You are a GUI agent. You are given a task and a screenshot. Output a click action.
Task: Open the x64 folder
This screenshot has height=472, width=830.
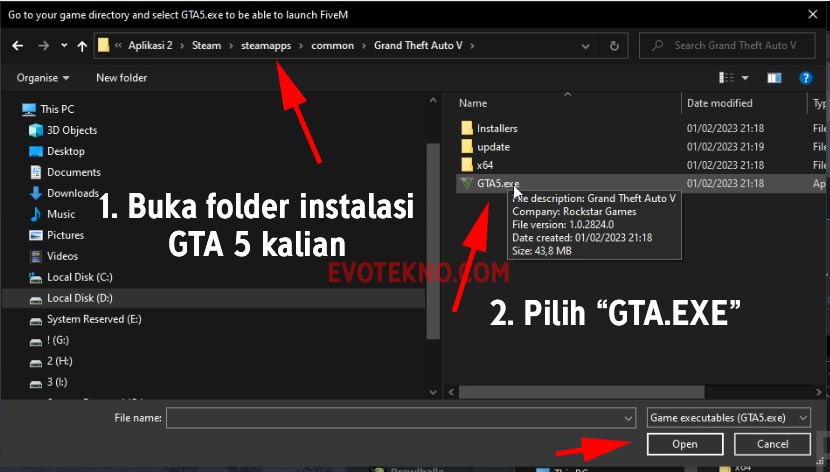pos(484,165)
